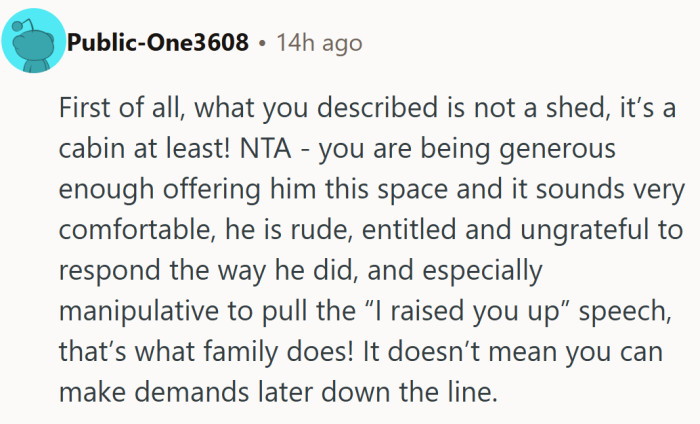Click the word "manipulative" in the comment
Viewport: 700px width, 424px height.
(126, 309)
